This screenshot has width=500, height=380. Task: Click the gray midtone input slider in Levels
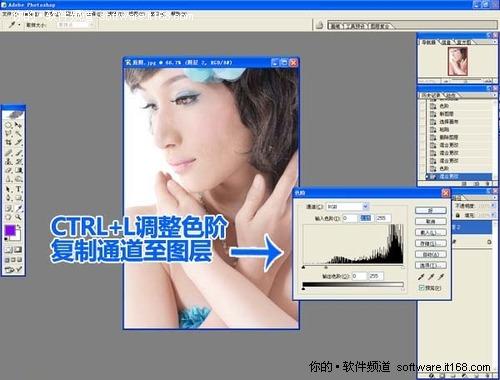pos(326,267)
